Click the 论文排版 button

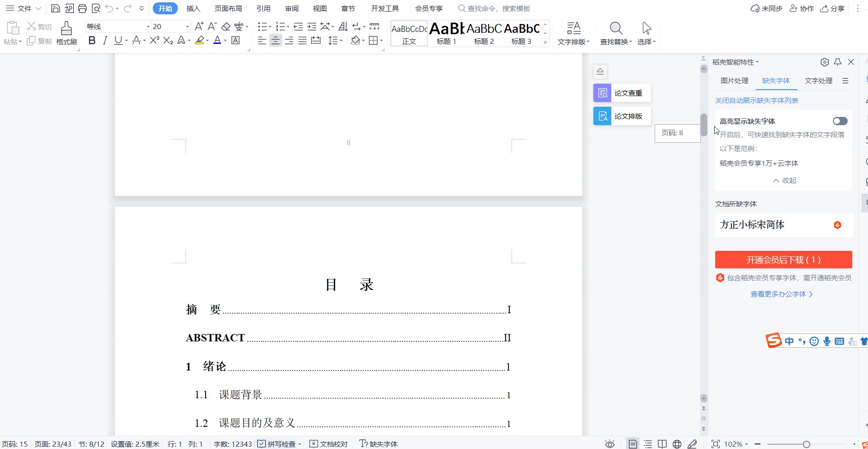[x=622, y=116]
